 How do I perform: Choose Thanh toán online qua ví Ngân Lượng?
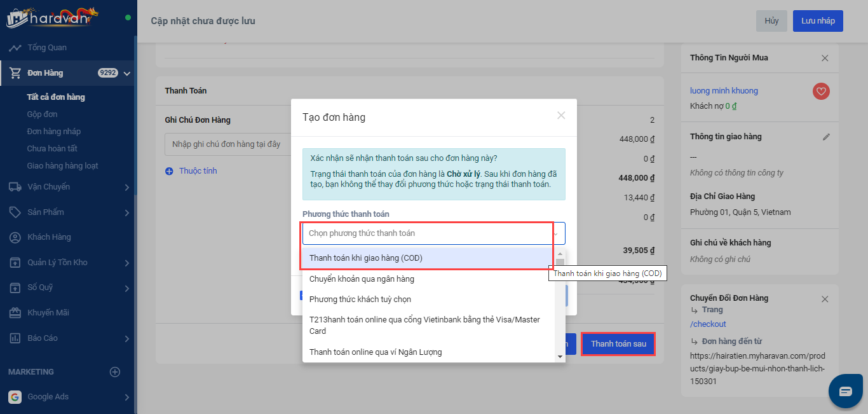point(375,352)
